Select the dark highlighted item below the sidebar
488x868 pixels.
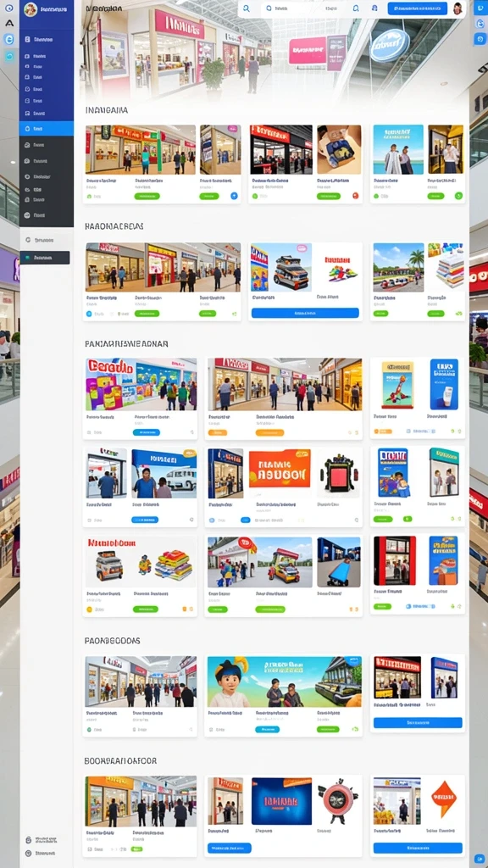pos(45,258)
